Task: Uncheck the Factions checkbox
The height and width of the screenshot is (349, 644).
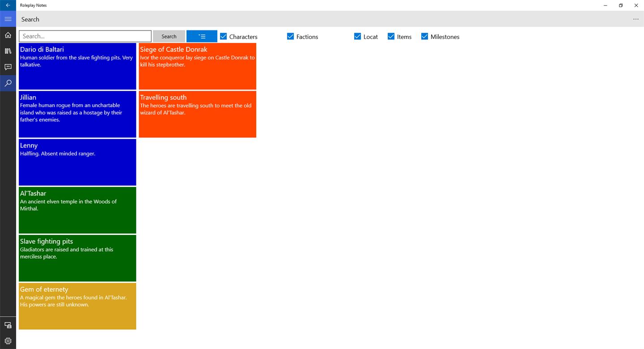Action: [x=291, y=36]
